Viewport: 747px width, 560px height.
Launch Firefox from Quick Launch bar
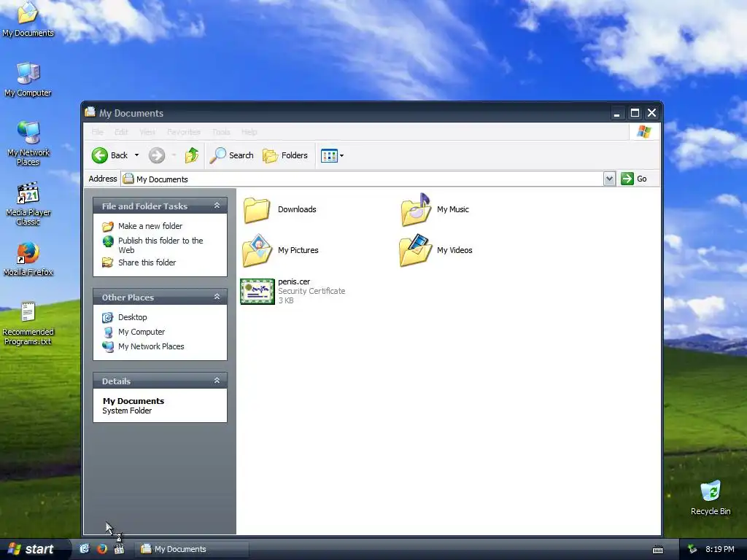pyautogui.click(x=102, y=549)
